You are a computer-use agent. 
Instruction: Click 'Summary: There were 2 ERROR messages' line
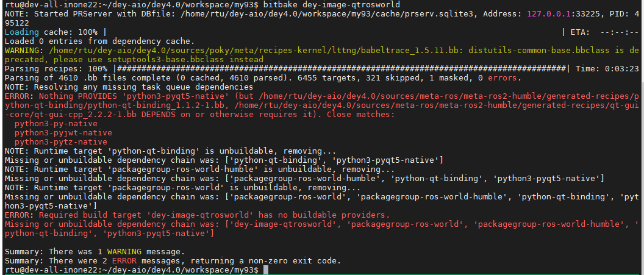[x=173, y=260]
